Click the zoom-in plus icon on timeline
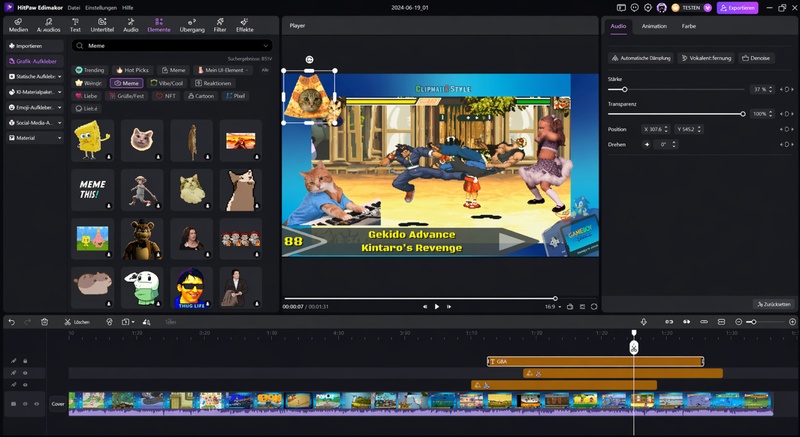The image size is (800, 437). [x=792, y=322]
